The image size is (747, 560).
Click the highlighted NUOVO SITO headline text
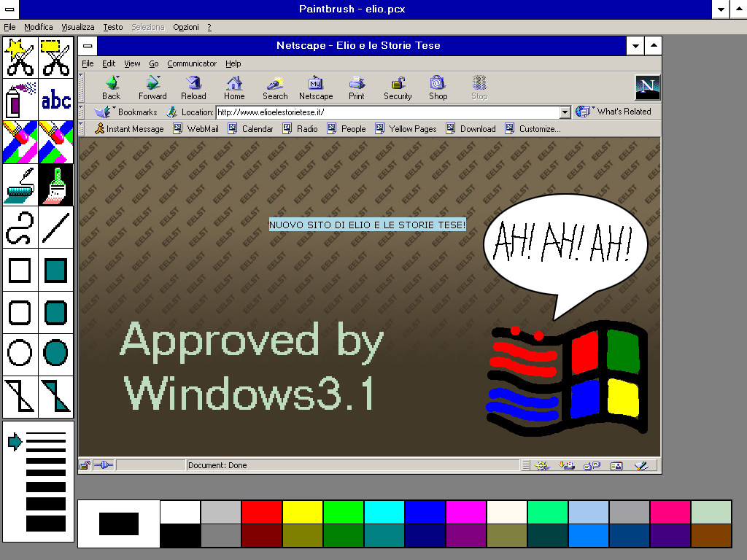368,225
